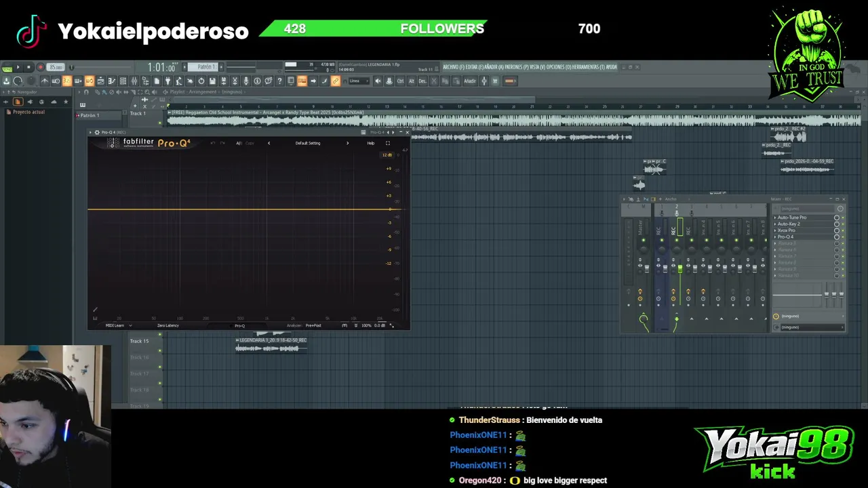Open the Línea snap dropdown
The width and height of the screenshot is (868, 488).
(x=358, y=81)
